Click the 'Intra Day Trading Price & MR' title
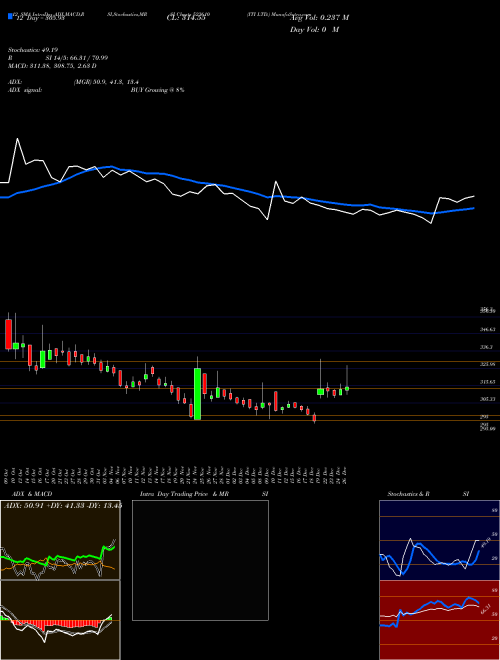 [184, 494]
